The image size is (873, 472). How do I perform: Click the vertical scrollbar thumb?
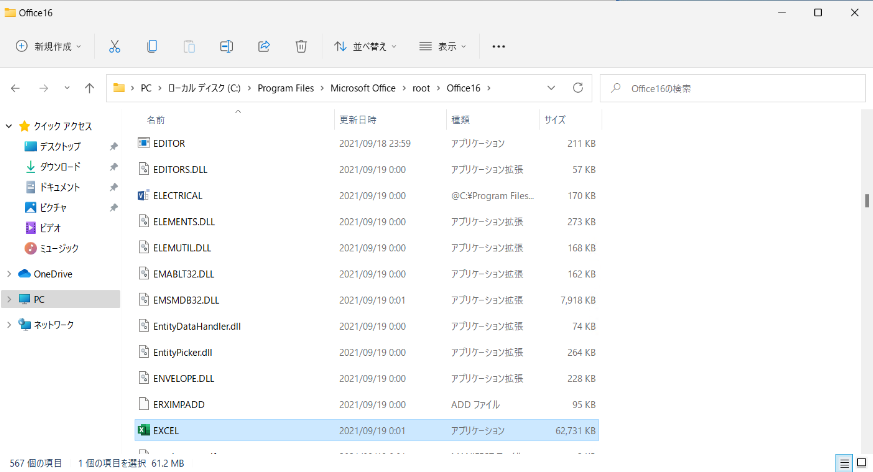coord(867,201)
